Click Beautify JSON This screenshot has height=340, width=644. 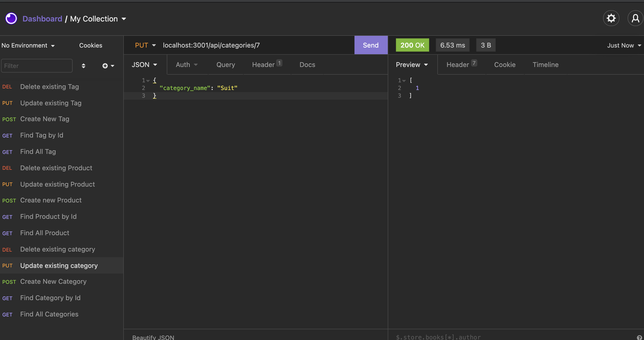[153, 337]
